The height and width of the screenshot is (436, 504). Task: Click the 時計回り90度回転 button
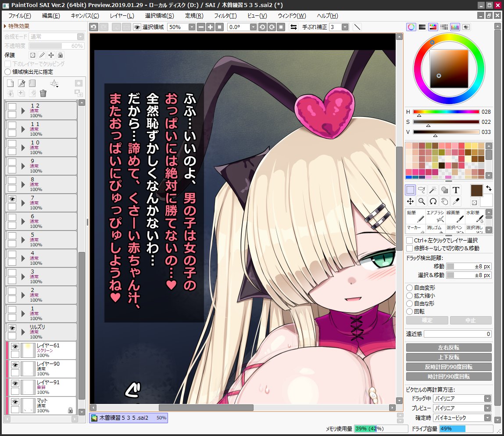click(449, 376)
